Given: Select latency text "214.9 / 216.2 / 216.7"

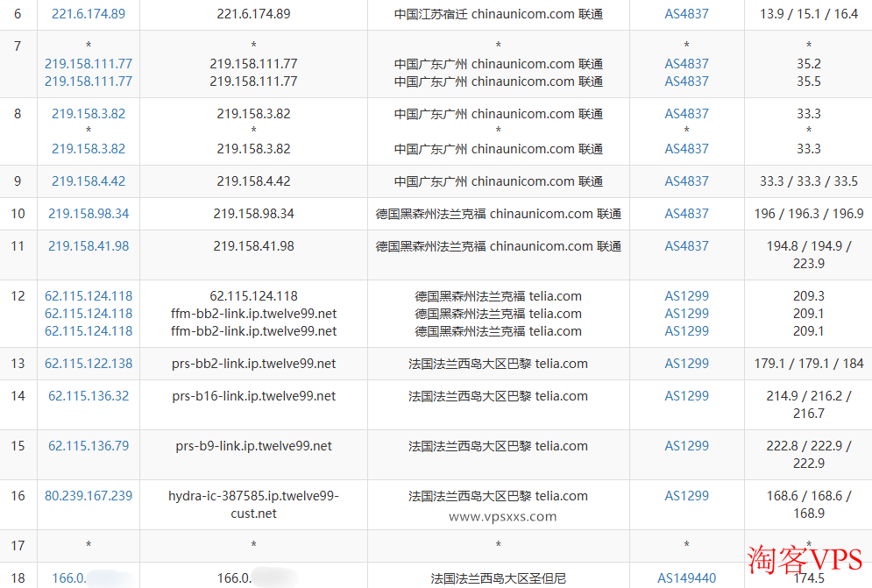Looking at the screenshot, I should coord(809,405).
